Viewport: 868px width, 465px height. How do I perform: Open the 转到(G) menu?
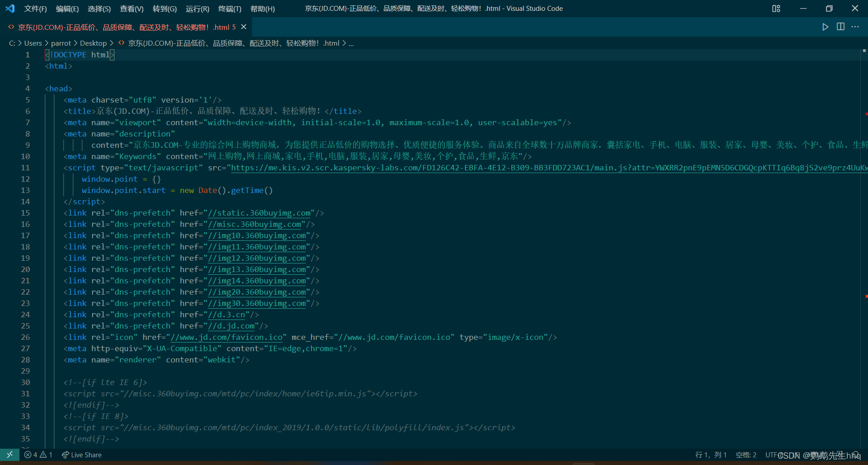pyautogui.click(x=165, y=9)
